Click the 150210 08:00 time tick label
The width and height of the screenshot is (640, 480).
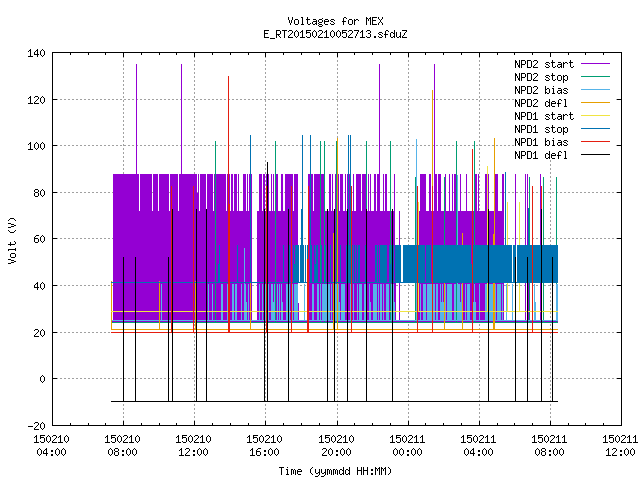tap(122, 446)
